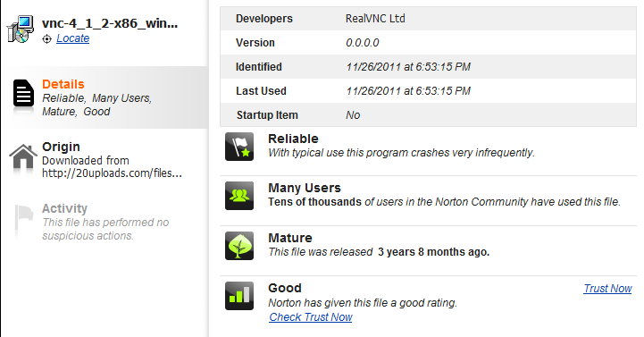The image size is (644, 337).
Task: Click the vnc-4_1_2-x86_win filename title
Action: tap(110, 23)
